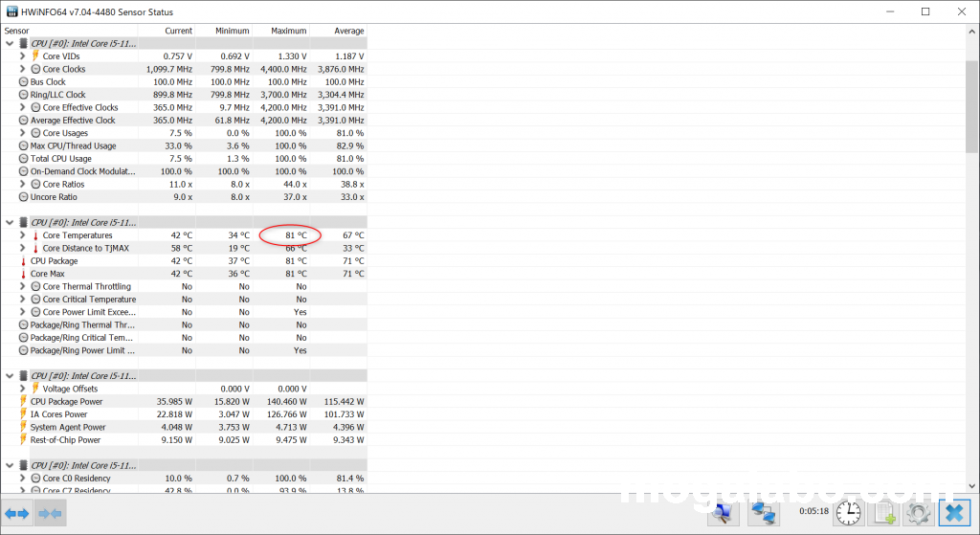Expand the Core Usages row
Screen dimensions: 980x535
pos(23,133)
